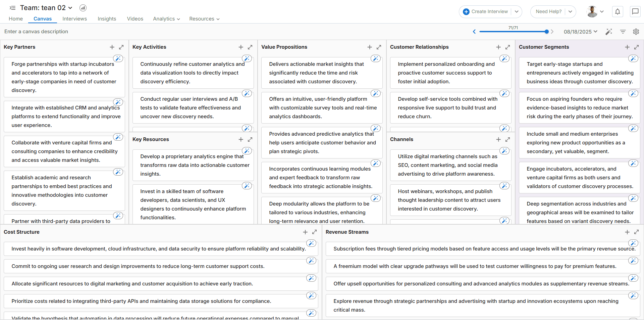Screen dimensions: 644x320
Task: Open the chat messages icon
Action: pyautogui.click(x=635, y=12)
